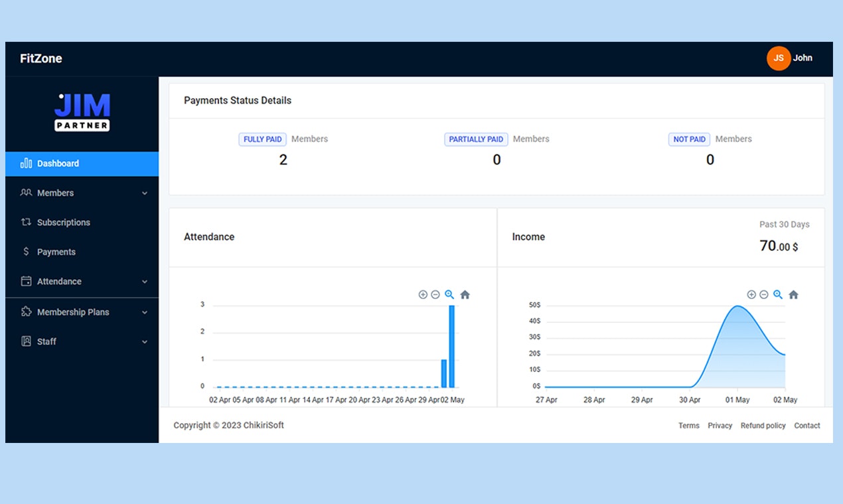Go to Payments in the sidebar
This screenshot has width=843, height=504.
[x=82, y=252]
